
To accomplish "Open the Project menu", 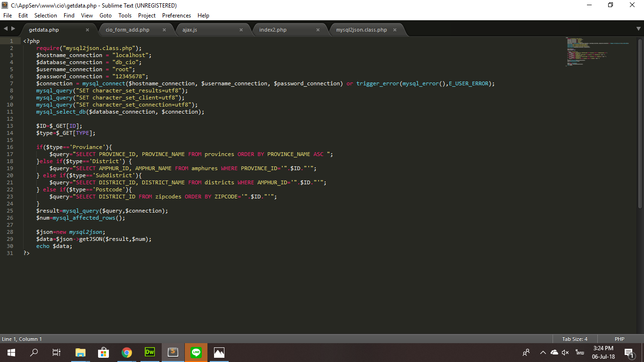I will [147, 16].
